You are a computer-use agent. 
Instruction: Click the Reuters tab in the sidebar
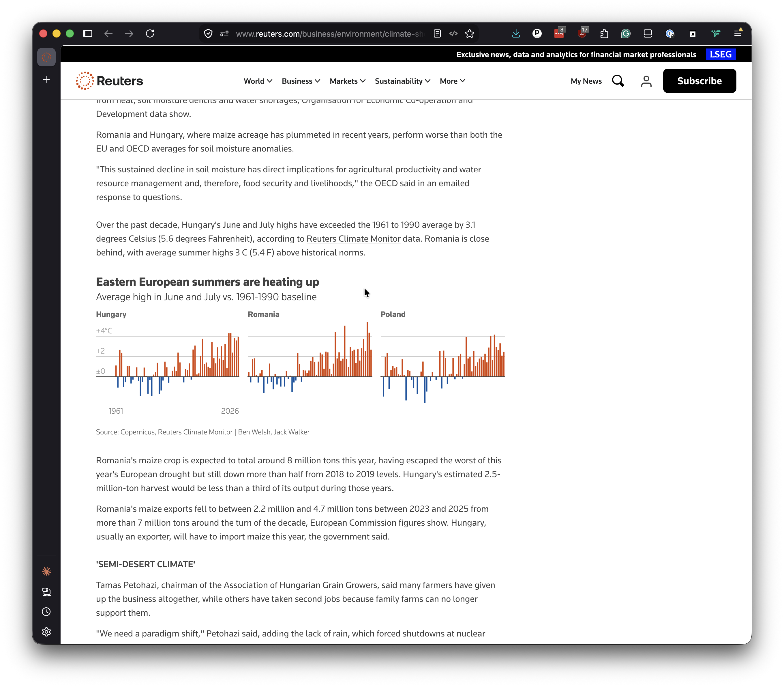click(46, 57)
